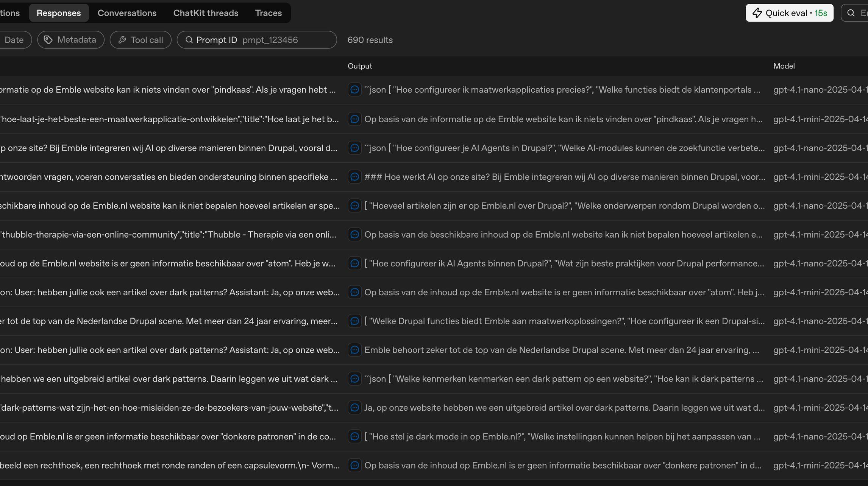Open the ChatKit threads tab

(206, 13)
